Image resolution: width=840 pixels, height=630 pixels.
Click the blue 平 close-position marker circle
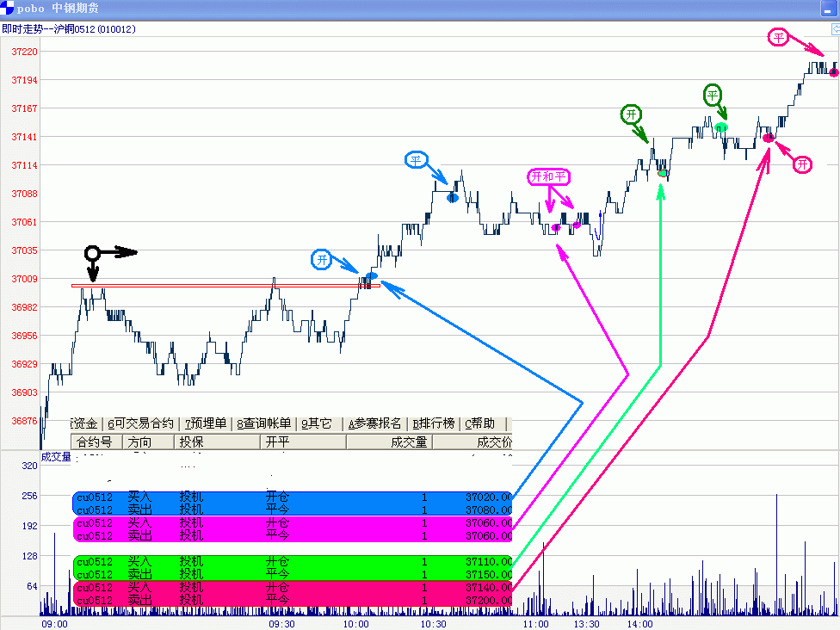(x=417, y=160)
